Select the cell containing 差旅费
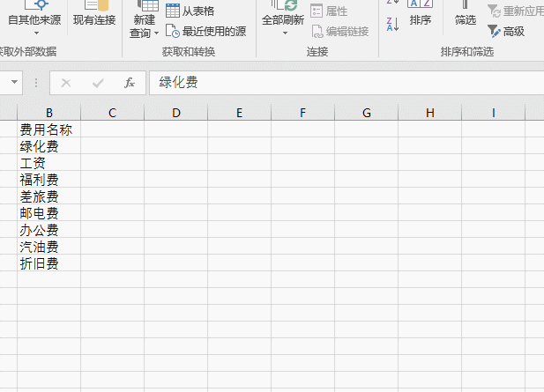 point(48,196)
